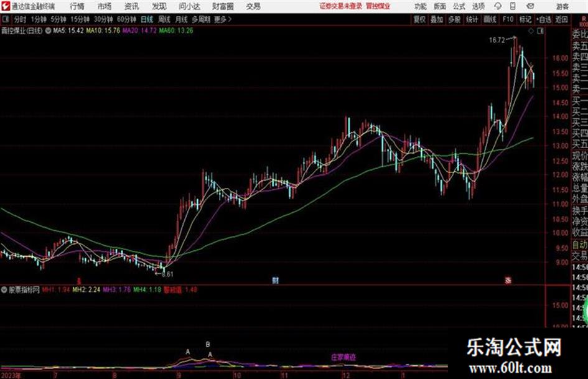588x379 pixels.
Task: Click the 返回 back button
Action: click(x=561, y=19)
